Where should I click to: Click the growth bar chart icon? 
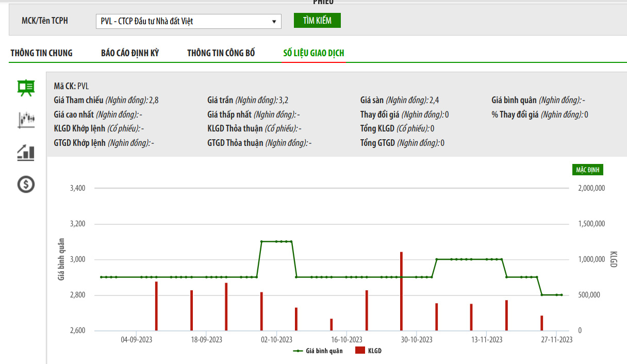point(26,152)
